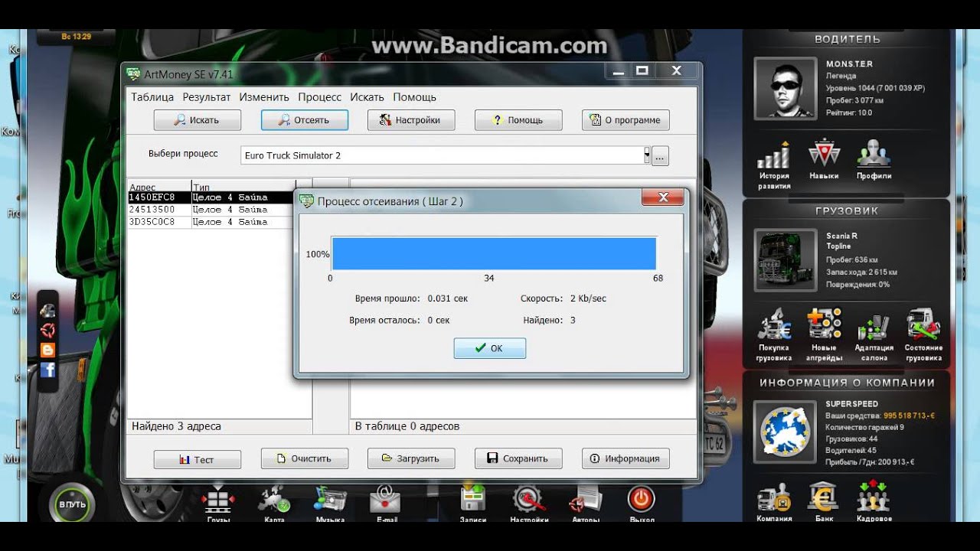The height and width of the screenshot is (551, 980).
Task: Open the Компания company icon
Action: (773, 497)
